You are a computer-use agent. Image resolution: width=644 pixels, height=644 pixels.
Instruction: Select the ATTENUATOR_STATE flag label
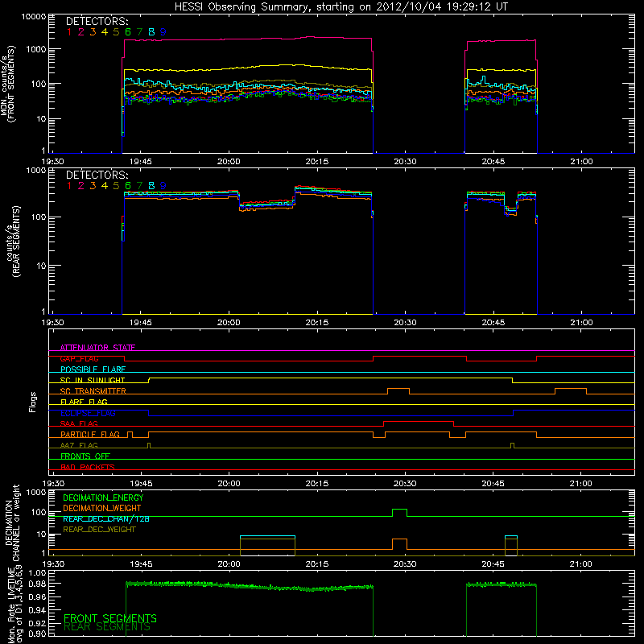[x=97, y=348]
